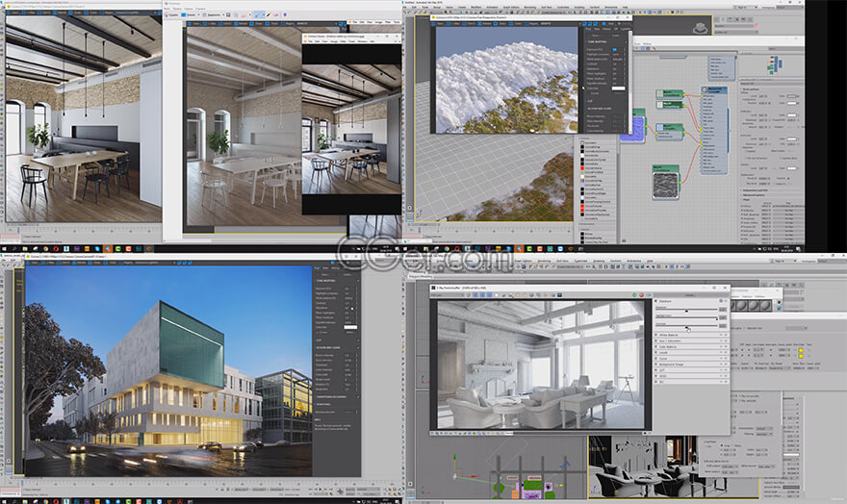Click Color tint swatch in building render window
847x504 pixels.
click(350, 327)
